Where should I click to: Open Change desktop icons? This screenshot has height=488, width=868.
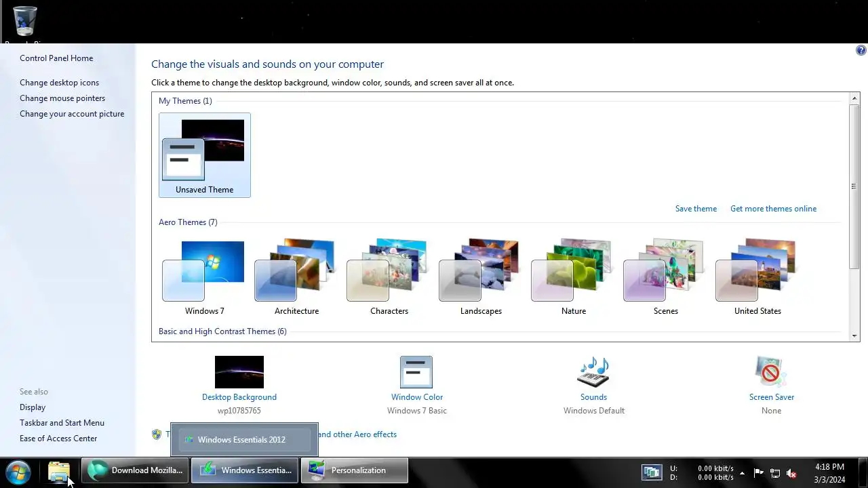(x=59, y=83)
